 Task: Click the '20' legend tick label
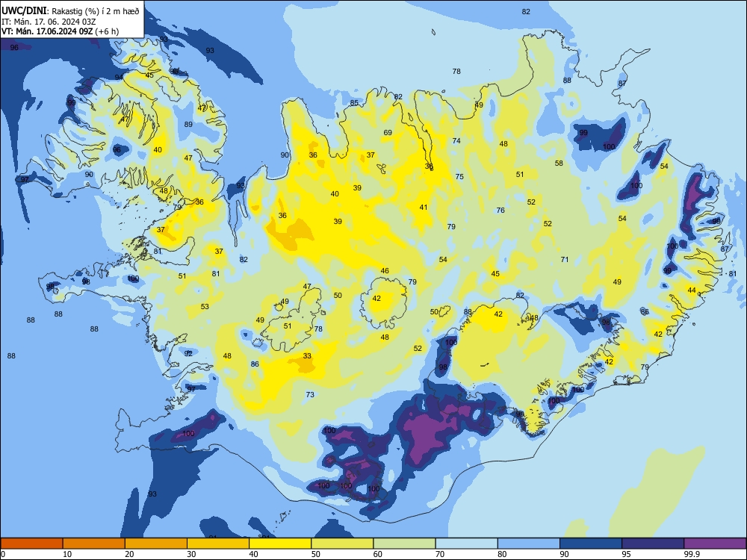pyautogui.click(x=129, y=554)
